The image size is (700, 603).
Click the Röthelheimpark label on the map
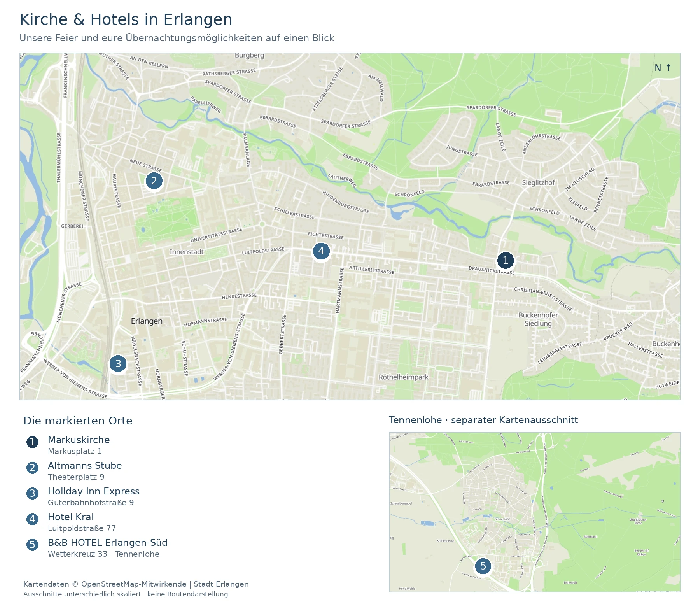[x=404, y=377]
